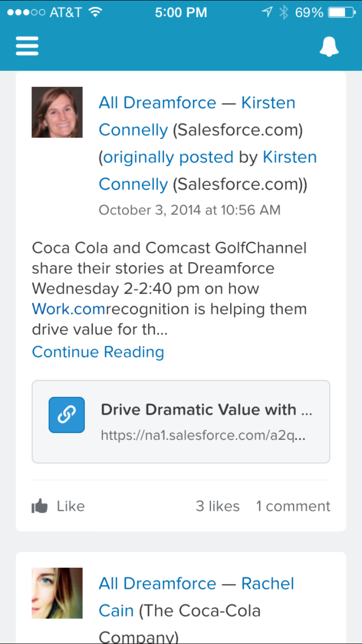Tap the Bluetooth status icon
The image size is (362, 644).
tap(284, 13)
